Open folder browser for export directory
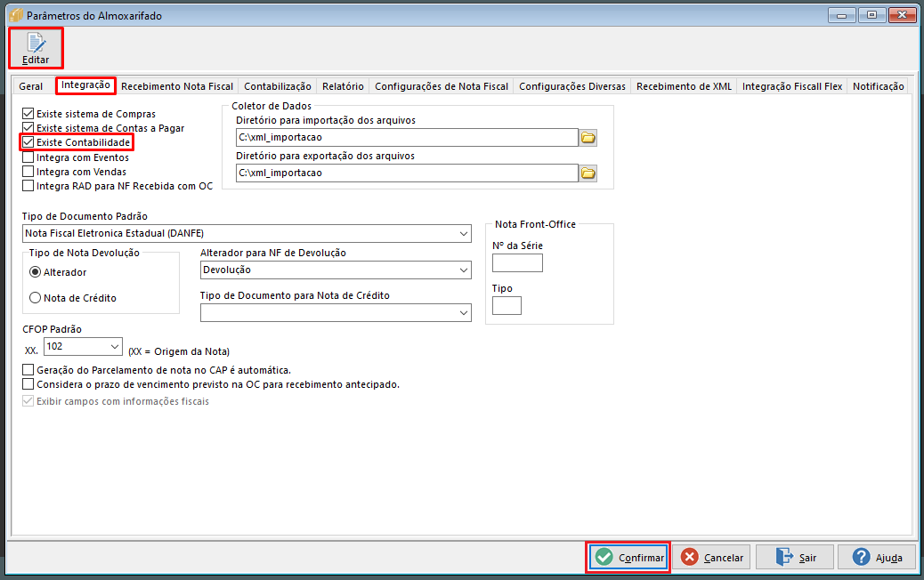Viewport: 924px width, 580px height. pyautogui.click(x=588, y=173)
